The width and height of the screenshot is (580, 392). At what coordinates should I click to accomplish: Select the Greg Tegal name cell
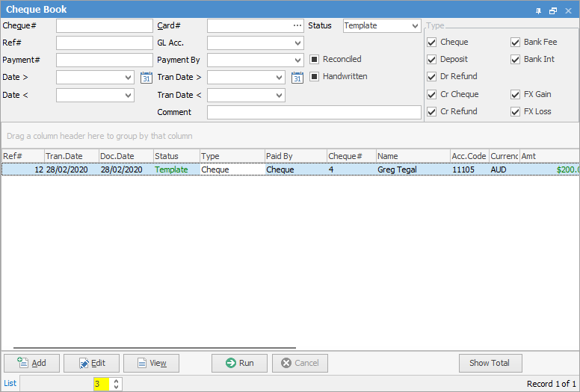[x=413, y=169]
